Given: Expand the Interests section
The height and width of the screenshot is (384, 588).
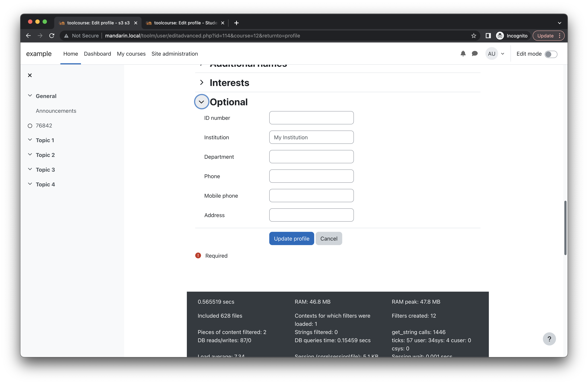Looking at the screenshot, I should tap(202, 83).
